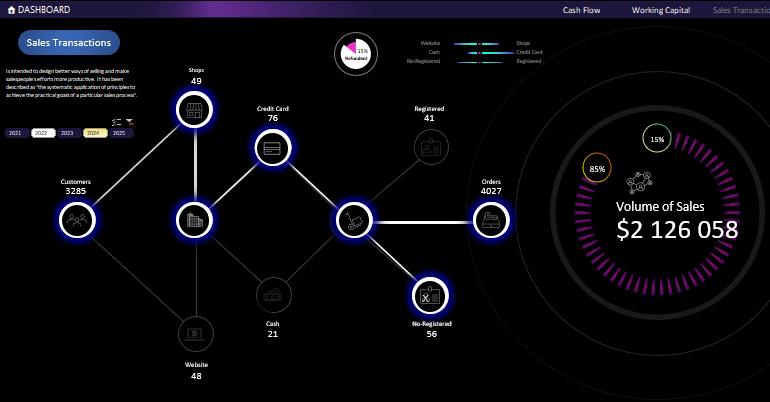This screenshot has height=402, width=770.
Task: Click the Customers people node icon
Action: (x=77, y=219)
